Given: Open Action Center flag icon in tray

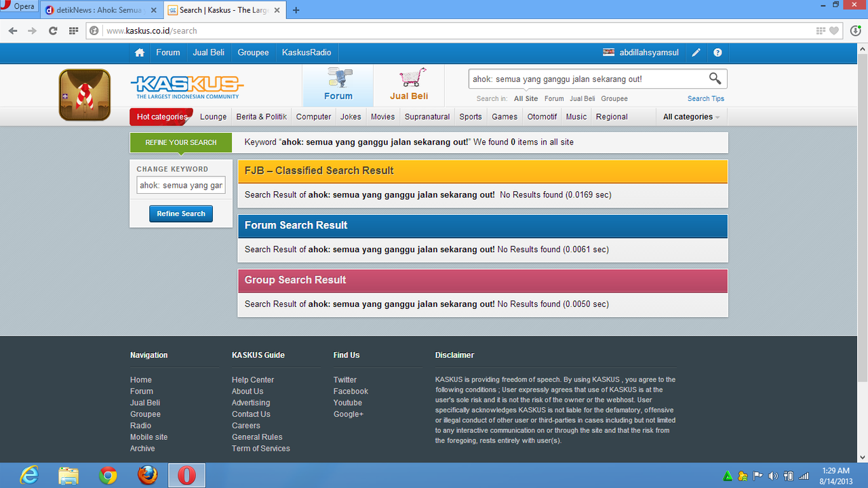Looking at the screenshot, I should 758,476.
